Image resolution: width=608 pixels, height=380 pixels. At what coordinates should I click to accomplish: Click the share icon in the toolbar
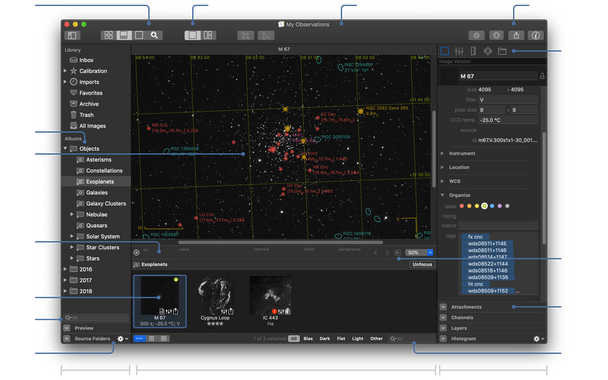click(x=516, y=35)
